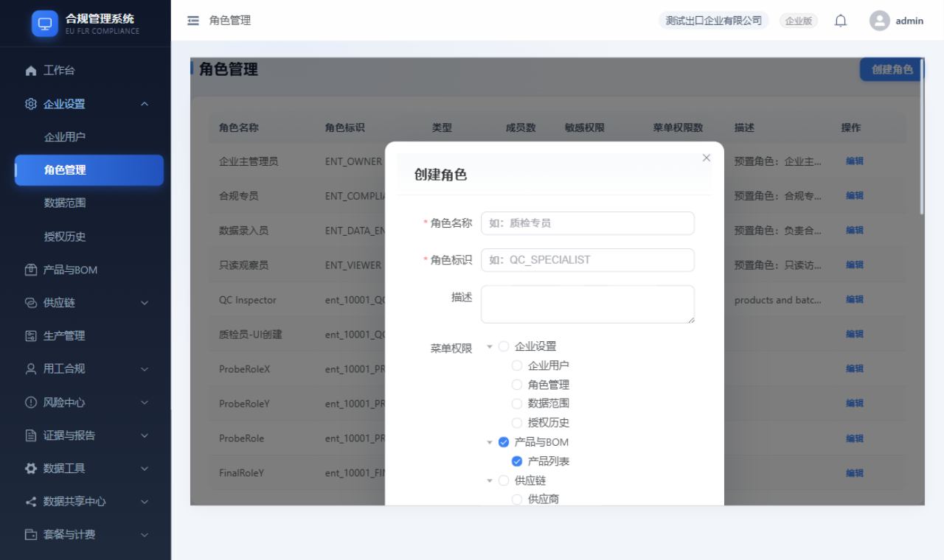
Task: Open the notification bell
Action: [840, 21]
